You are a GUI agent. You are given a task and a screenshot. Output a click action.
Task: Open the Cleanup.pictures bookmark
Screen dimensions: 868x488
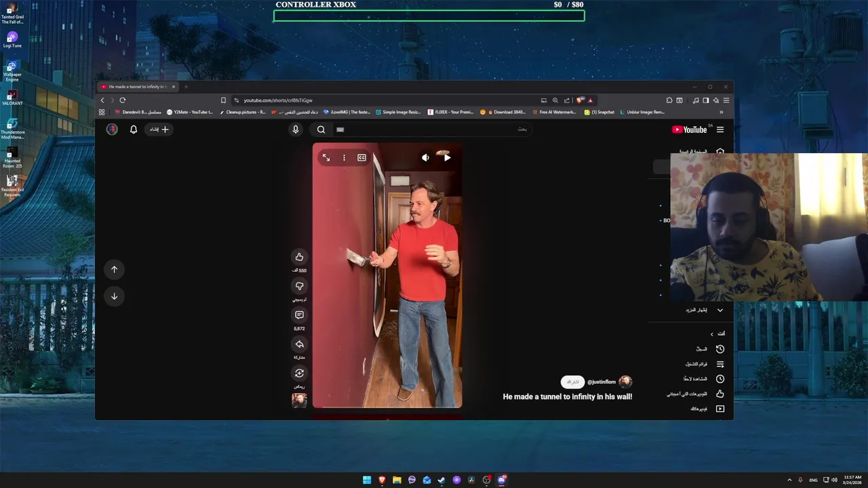click(242, 112)
